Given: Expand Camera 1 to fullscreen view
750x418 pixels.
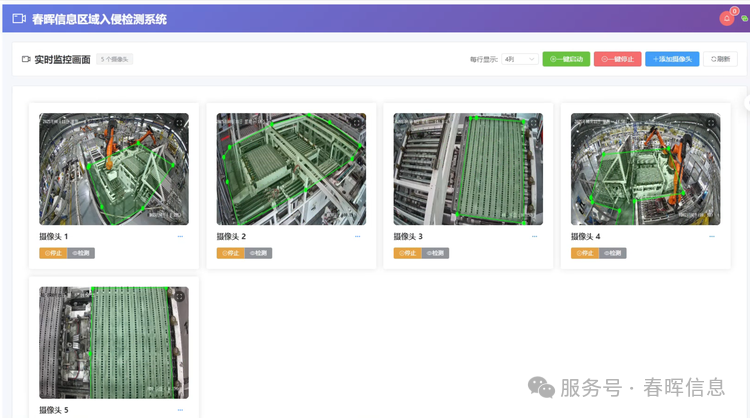Looking at the screenshot, I should (179, 123).
